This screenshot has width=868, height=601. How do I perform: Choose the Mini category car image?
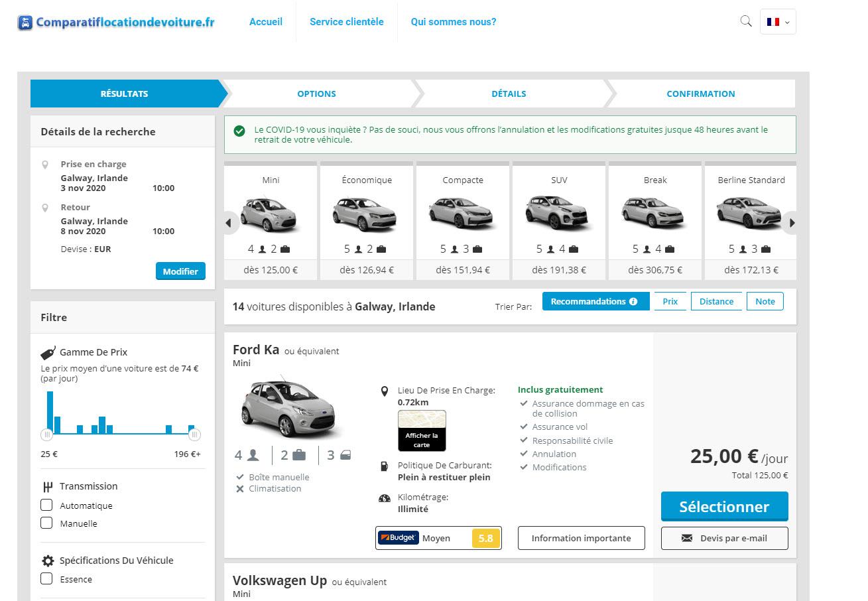271,213
